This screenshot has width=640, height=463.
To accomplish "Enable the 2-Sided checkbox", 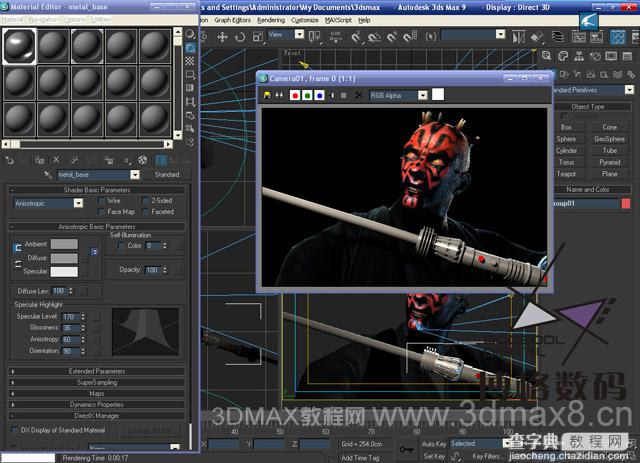I will click(x=145, y=200).
